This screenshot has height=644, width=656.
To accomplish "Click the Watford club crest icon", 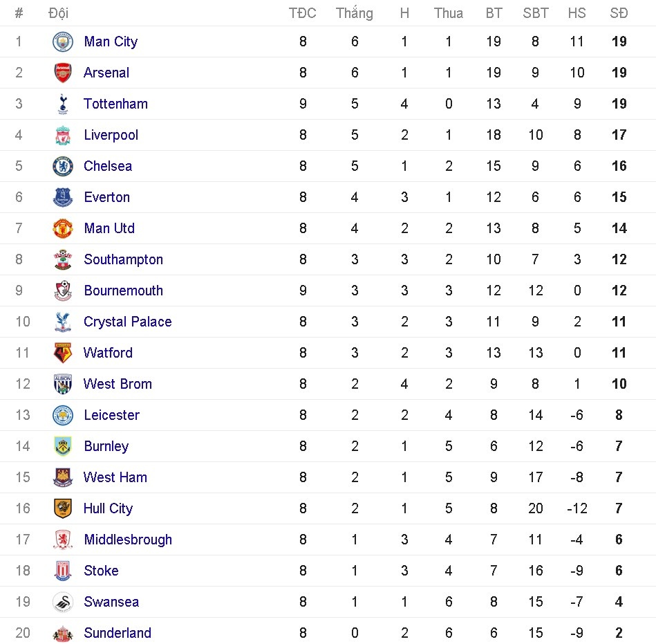I will 63,353.
